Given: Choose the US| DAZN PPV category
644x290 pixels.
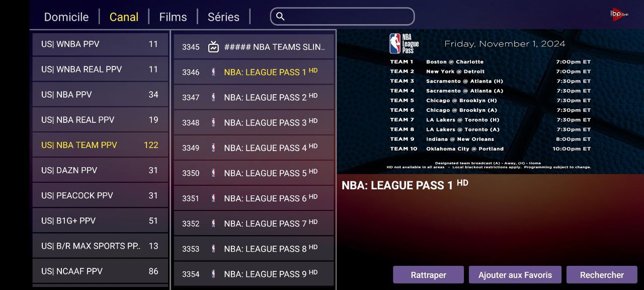Looking at the screenshot, I should pyautogui.click(x=100, y=170).
